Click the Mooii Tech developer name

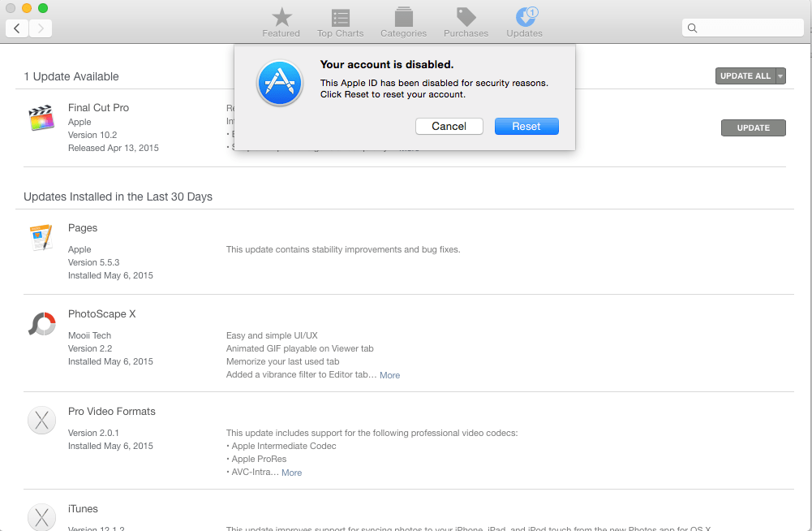point(89,335)
